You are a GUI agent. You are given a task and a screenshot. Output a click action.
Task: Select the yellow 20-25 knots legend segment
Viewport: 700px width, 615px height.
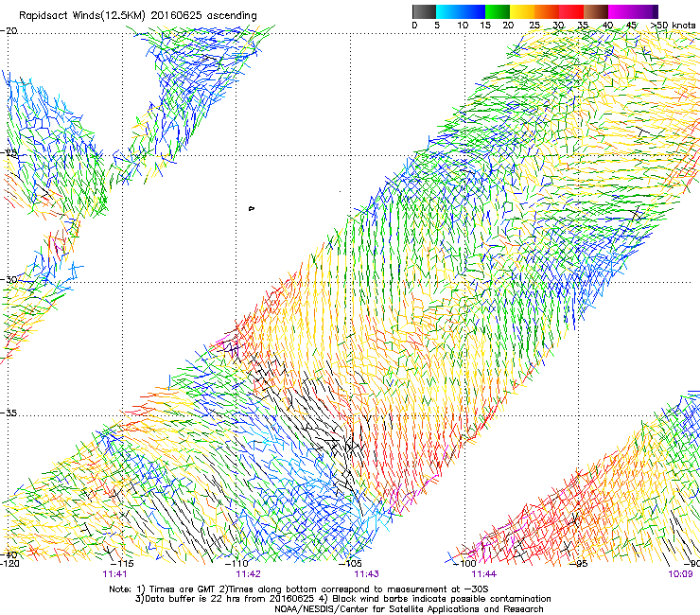[522, 11]
